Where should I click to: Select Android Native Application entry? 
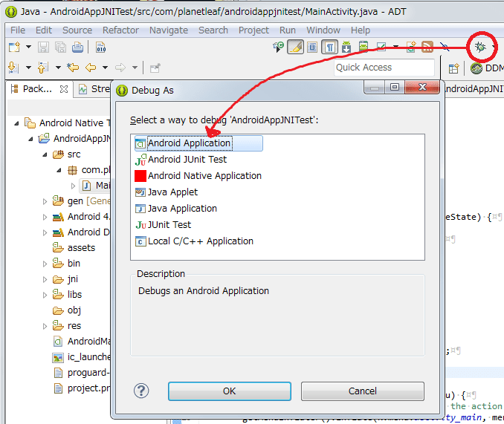[x=198, y=176]
